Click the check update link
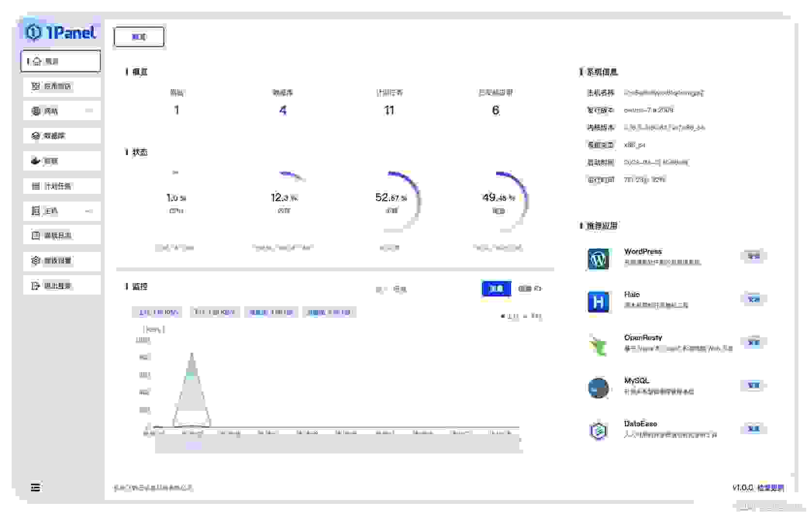Viewport: 812px width, 516px height. [770, 488]
